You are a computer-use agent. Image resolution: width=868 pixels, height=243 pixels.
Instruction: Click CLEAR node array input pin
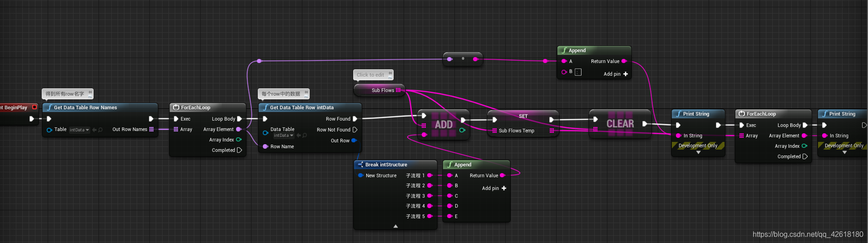coord(595,129)
